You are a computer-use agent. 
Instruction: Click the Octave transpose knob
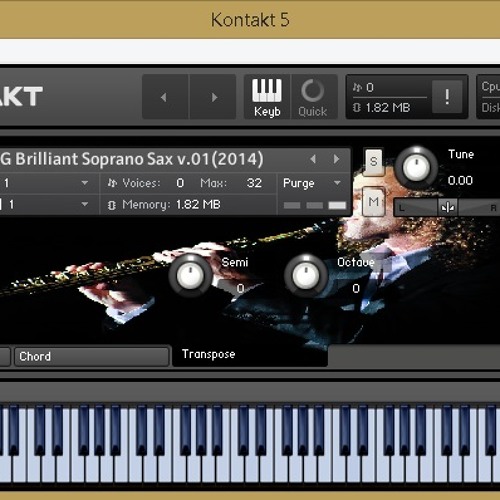pos(305,276)
